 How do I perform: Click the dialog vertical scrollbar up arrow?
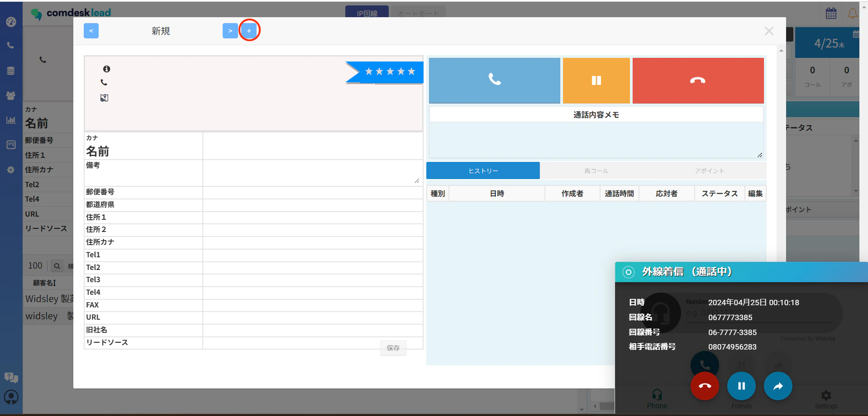click(x=781, y=50)
